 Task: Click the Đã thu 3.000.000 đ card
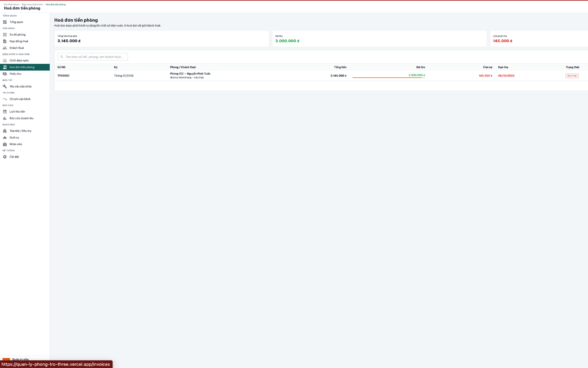pos(379,39)
